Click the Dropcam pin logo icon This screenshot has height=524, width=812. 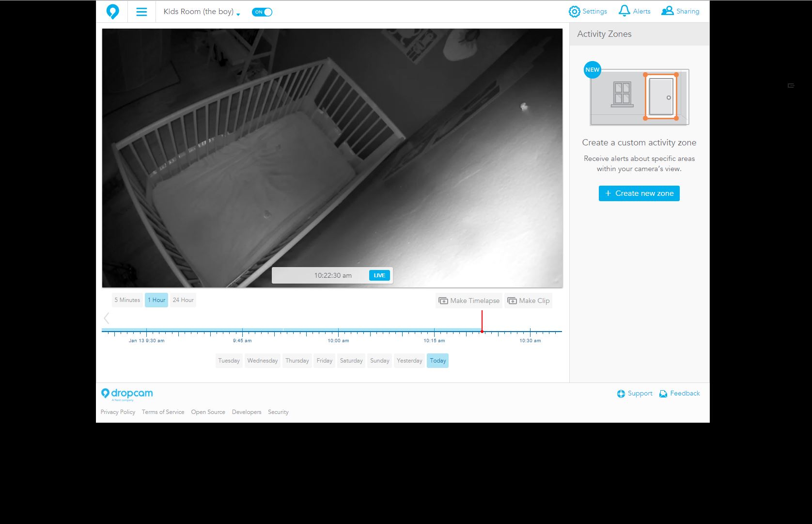point(112,12)
